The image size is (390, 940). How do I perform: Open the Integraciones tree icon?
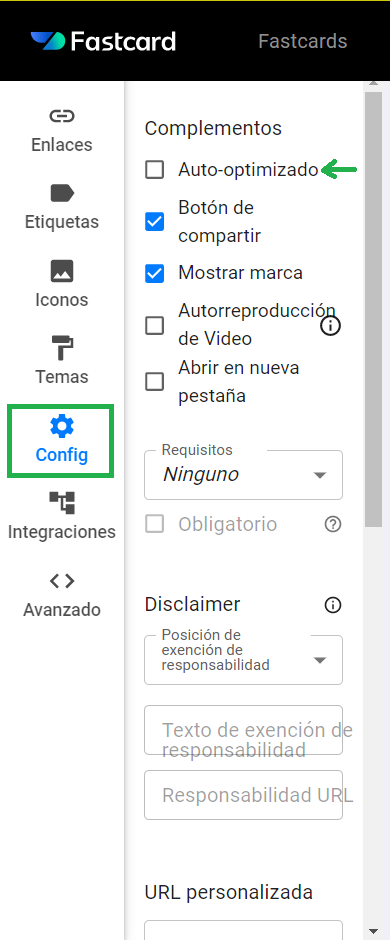tap(62, 503)
